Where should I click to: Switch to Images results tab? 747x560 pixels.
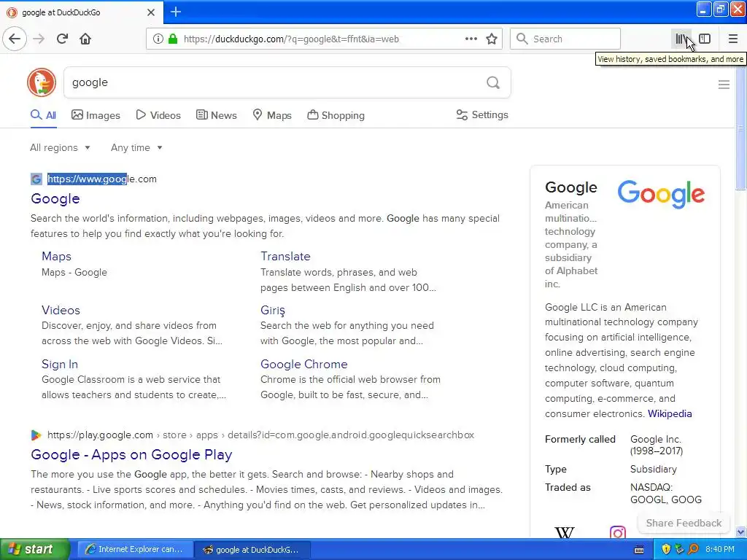coord(96,115)
